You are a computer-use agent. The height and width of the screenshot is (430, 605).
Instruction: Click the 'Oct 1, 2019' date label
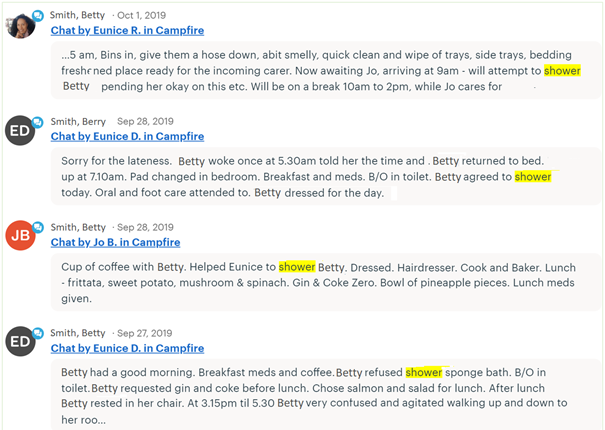tap(141, 15)
